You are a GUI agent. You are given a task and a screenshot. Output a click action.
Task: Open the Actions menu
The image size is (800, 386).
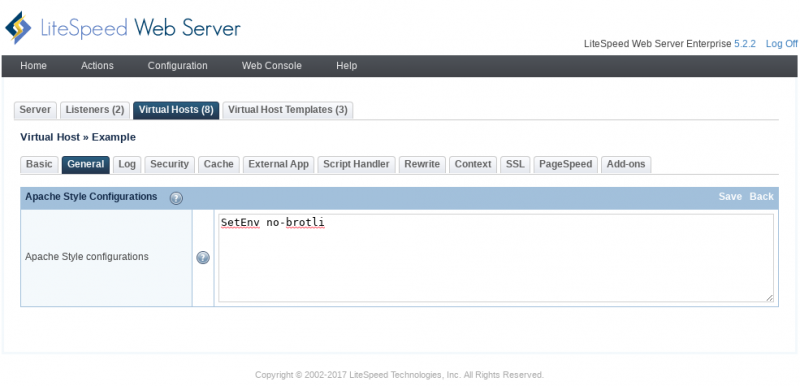click(97, 66)
